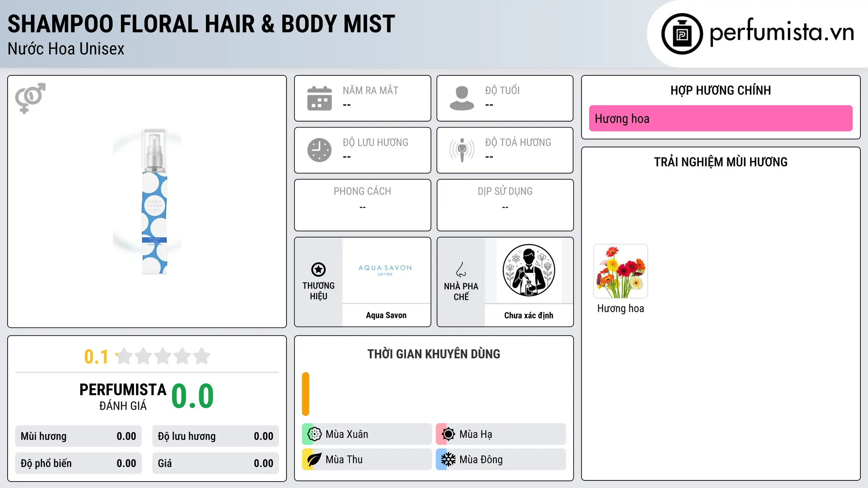The image size is (868, 488).
Task: Click the Độ phổ biến 0.00 score row
Action: pyautogui.click(x=78, y=463)
